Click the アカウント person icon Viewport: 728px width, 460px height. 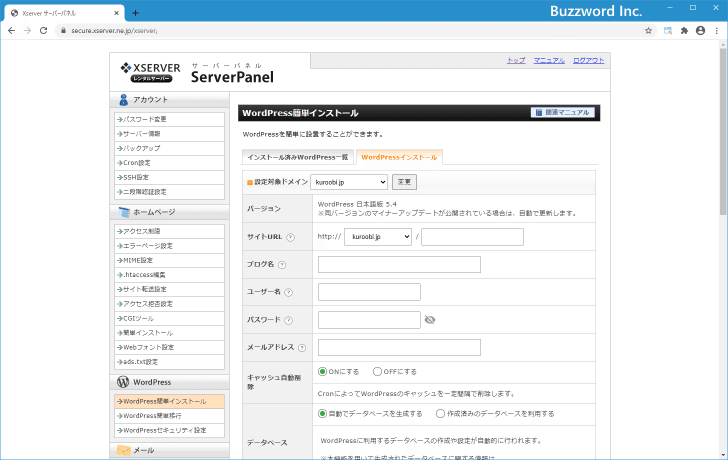[x=124, y=99]
